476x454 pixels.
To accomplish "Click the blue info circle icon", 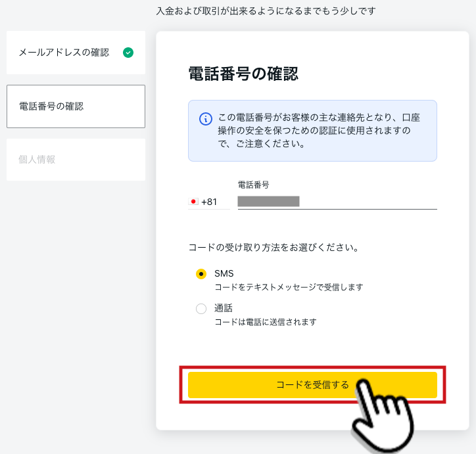I will (x=206, y=119).
